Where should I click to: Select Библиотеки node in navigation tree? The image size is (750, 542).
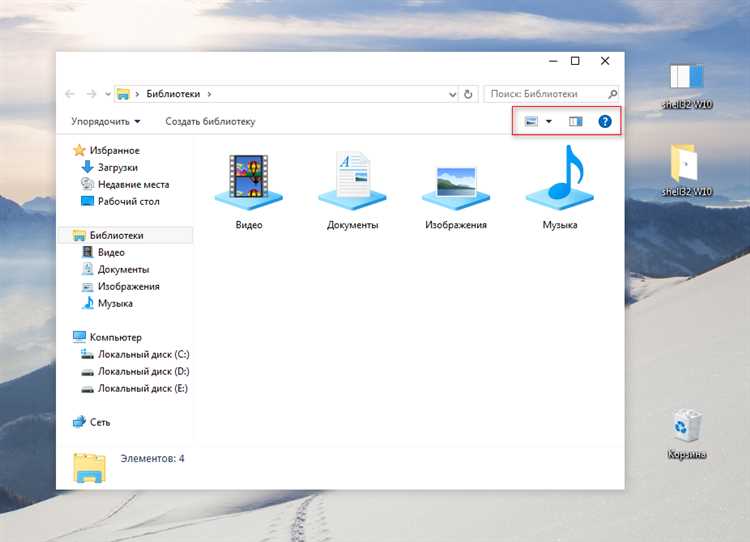point(125,235)
